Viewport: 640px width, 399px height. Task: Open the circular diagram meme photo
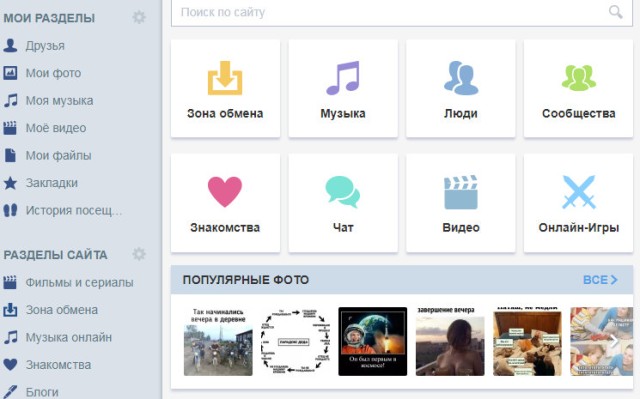pyautogui.click(x=296, y=341)
